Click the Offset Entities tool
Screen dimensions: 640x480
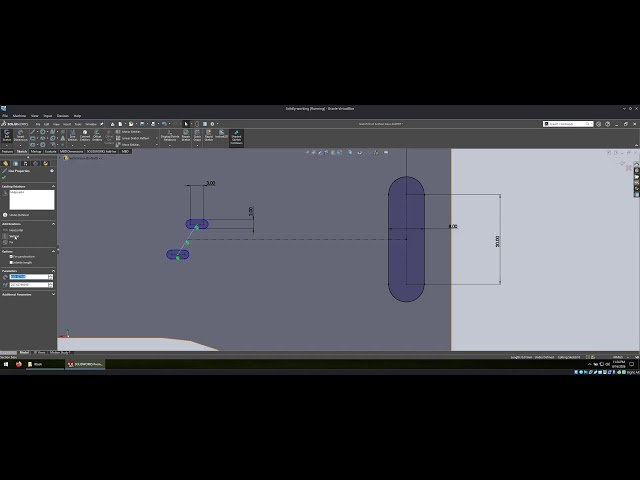tap(97, 135)
